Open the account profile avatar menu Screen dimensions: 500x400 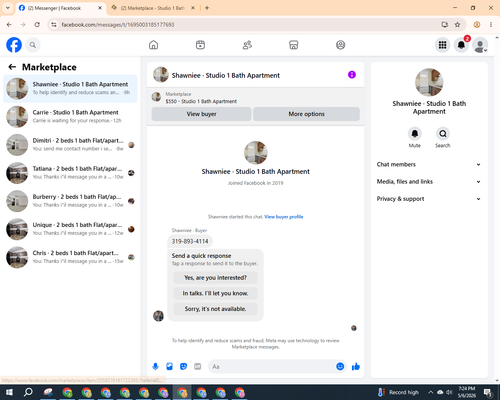coord(480,45)
